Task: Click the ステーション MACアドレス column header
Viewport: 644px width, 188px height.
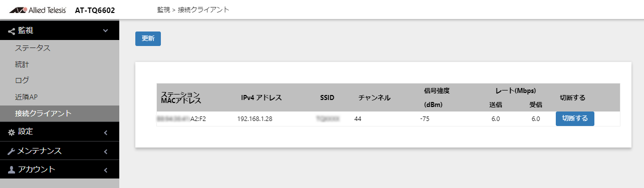Action: click(x=181, y=97)
